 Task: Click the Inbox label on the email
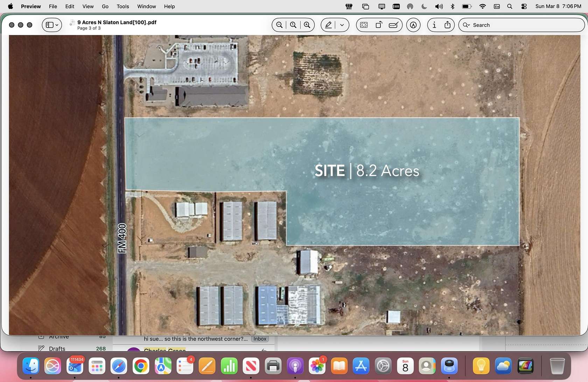(x=260, y=339)
